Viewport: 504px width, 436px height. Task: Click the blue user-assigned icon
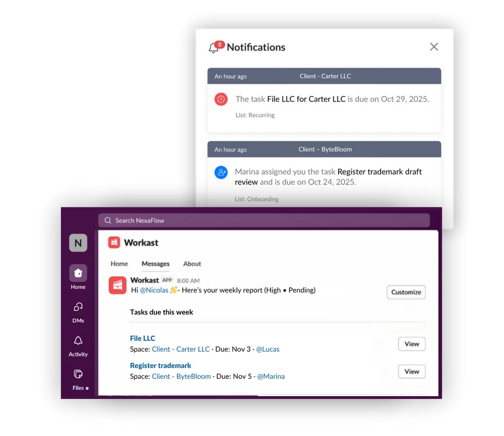(x=221, y=172)
